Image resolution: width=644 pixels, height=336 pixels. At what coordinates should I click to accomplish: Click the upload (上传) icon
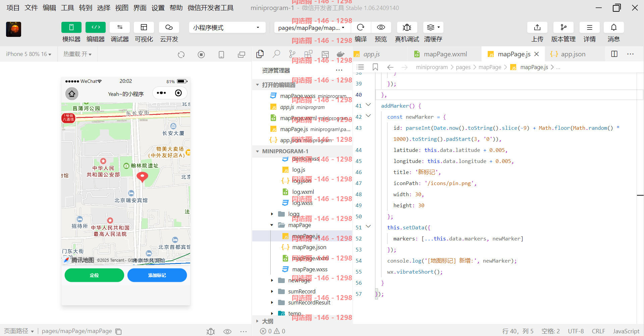(537, 27)
